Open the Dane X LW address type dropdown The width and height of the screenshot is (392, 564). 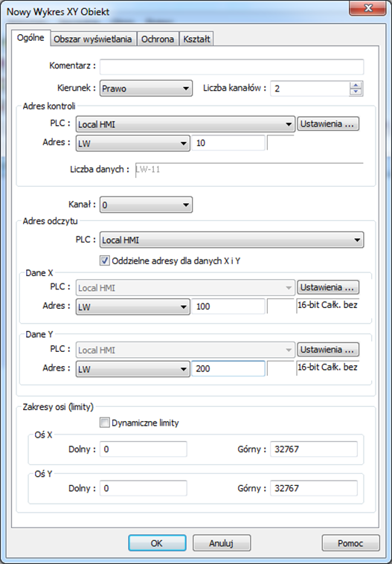[132, 307]
